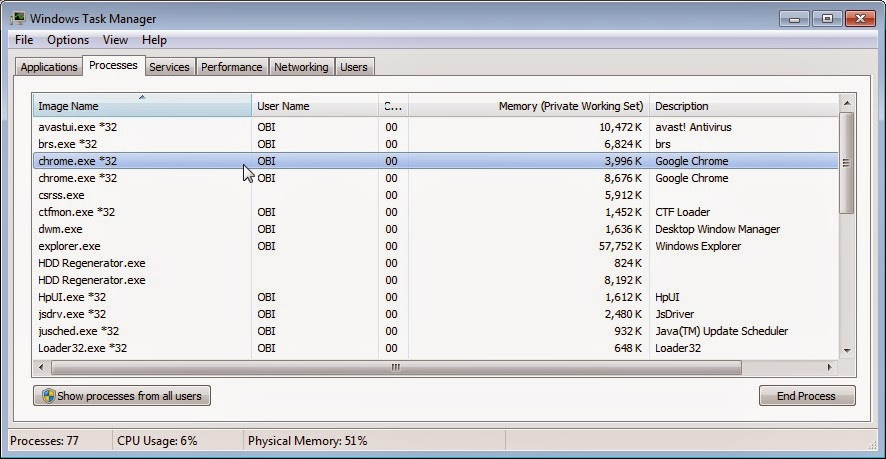Select the jsdrv.exe *32 process
Image resolution: width=886 pixels, height=459 pixels.
coord(436,314)
